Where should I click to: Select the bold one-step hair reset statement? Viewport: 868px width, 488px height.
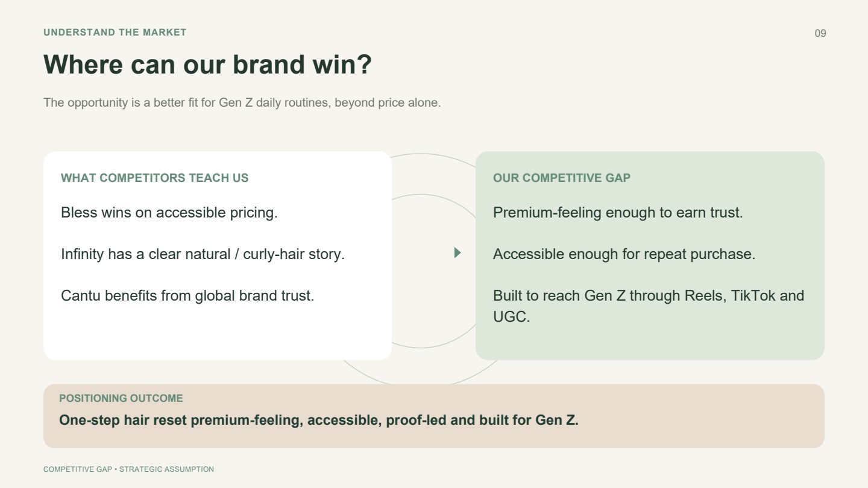pos(319,420)
